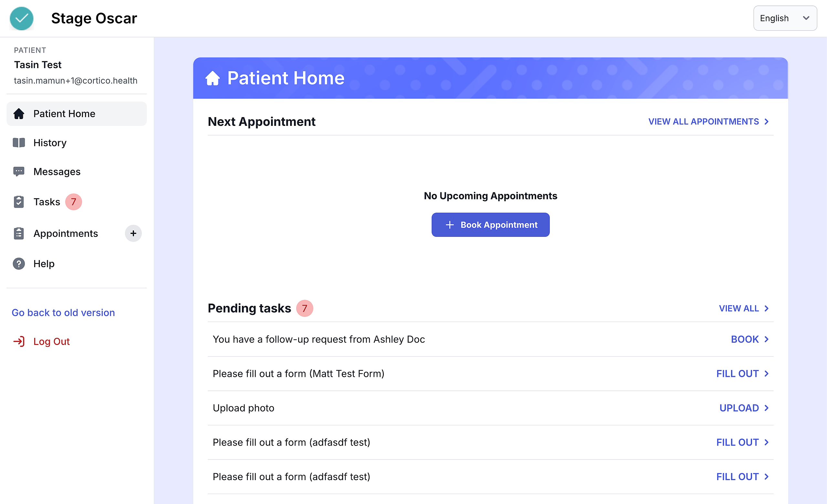Screen dimensions: 827x504
Task: Click the History book icon
Action: point(19,143)
